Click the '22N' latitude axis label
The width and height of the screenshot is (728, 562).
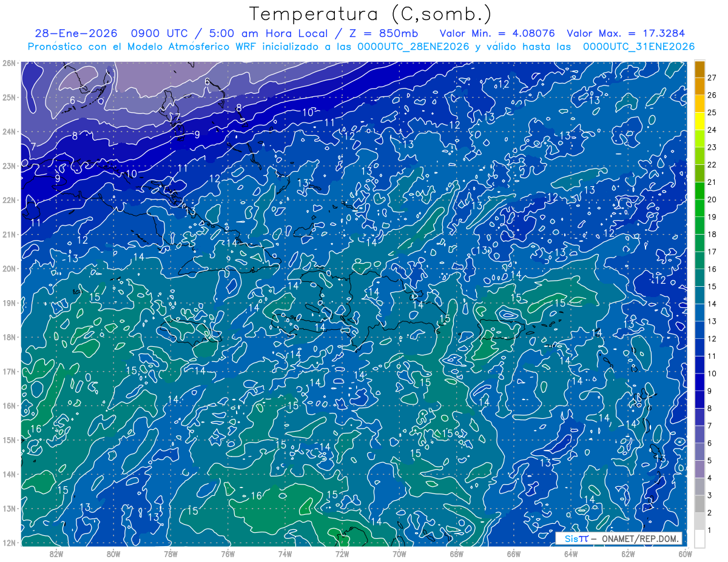[x=9, y=200]
